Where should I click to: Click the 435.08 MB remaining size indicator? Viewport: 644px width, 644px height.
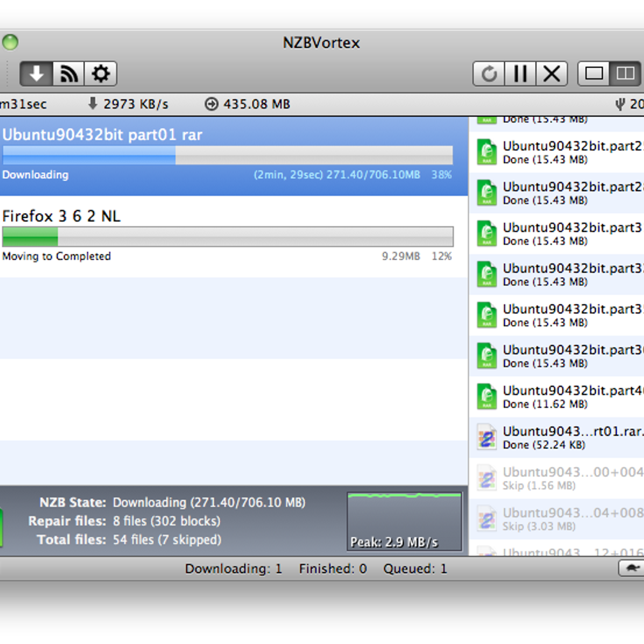pyautogui.click(x=248, y=104)
